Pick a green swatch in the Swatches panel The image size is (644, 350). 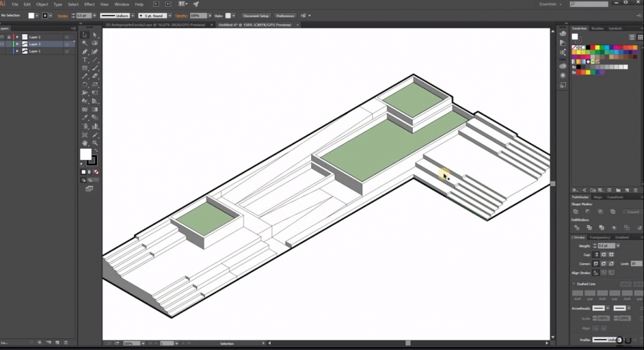(x=601, y=48)
